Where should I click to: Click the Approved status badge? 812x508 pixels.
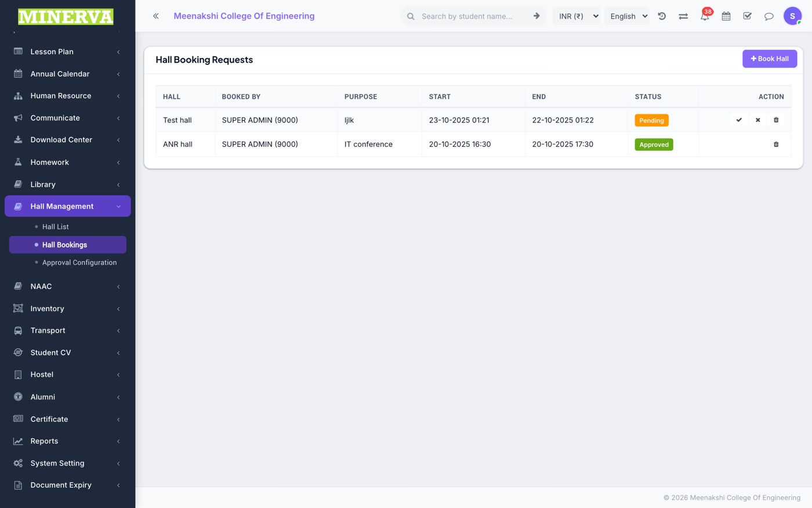tap(654, 145)
